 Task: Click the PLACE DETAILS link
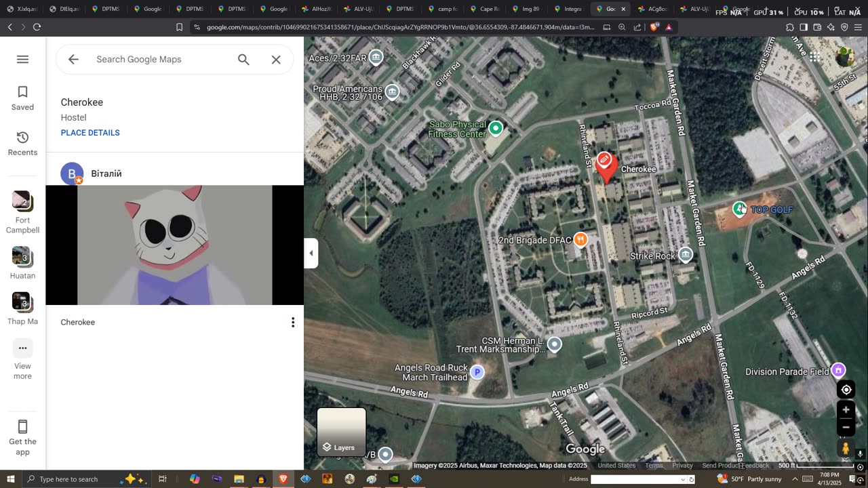click(x=90, y=133)
